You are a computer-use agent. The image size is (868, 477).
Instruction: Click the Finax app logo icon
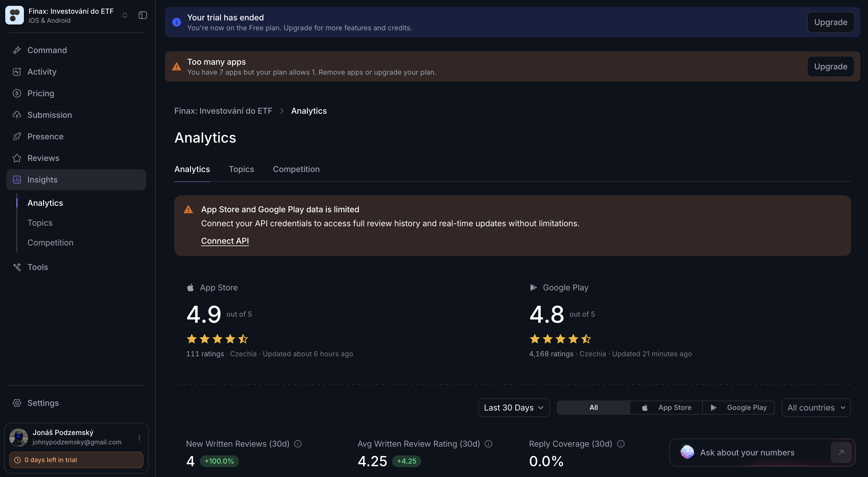point(15,15)
